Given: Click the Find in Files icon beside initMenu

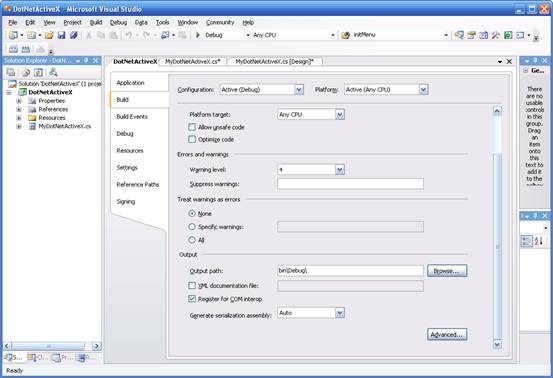Looking at the screenshot, I should 346,35.
